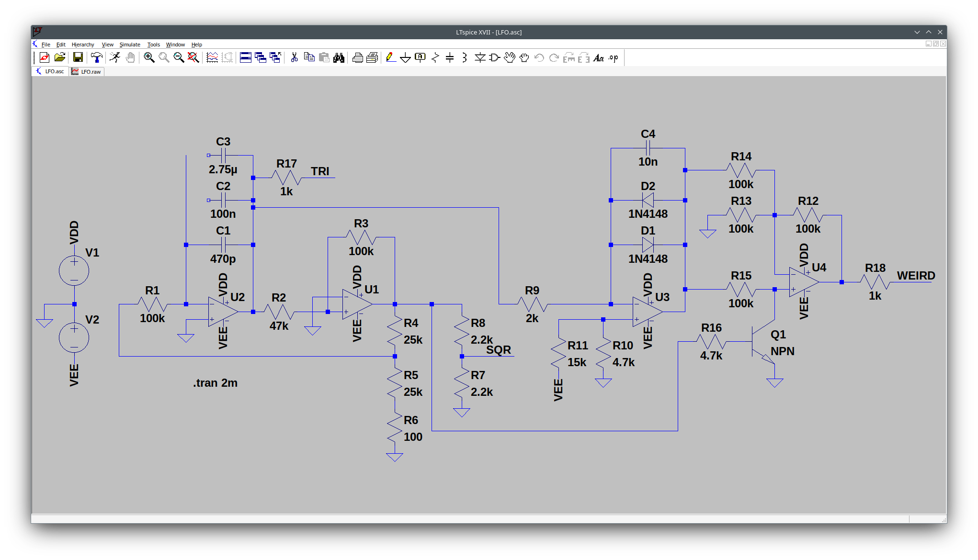Select the Label Net tool icon

click(420, 58)
